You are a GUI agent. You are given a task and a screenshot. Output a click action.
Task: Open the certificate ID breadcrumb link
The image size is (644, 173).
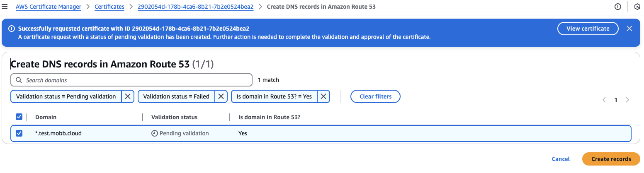tap(195, 7)
